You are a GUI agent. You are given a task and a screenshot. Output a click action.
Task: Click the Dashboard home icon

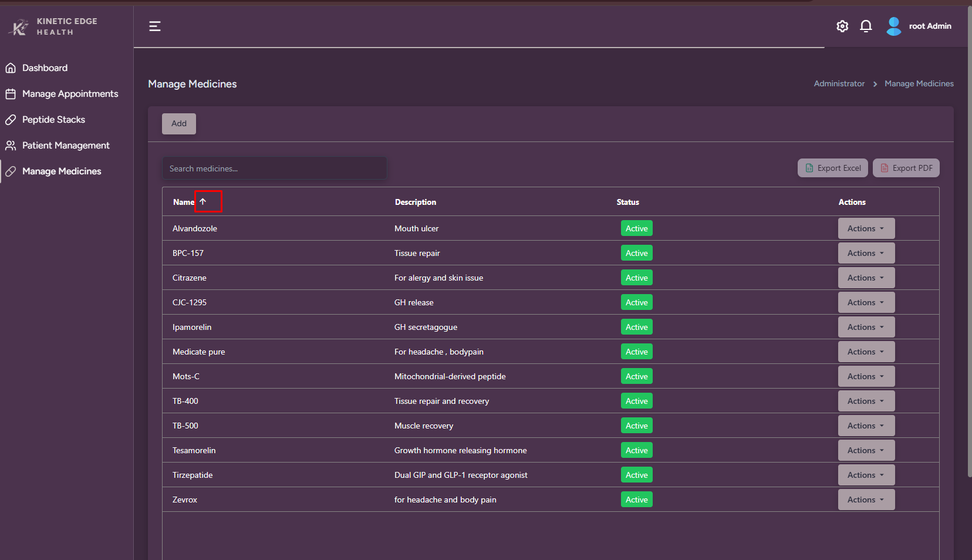11,68
